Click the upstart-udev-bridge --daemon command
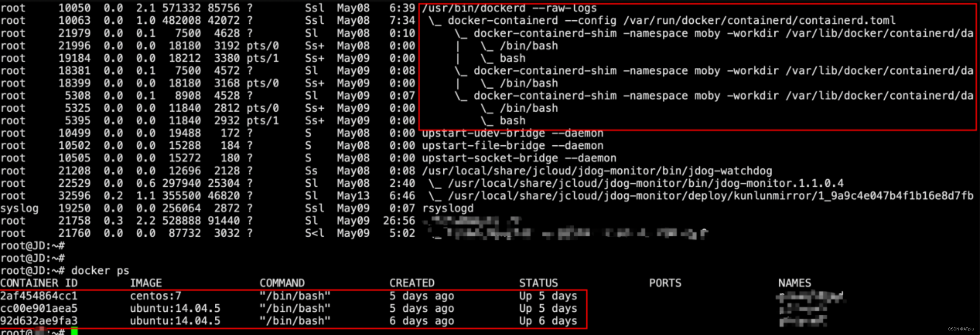Viewport: 980px width, 335px height. pos(513,133)
